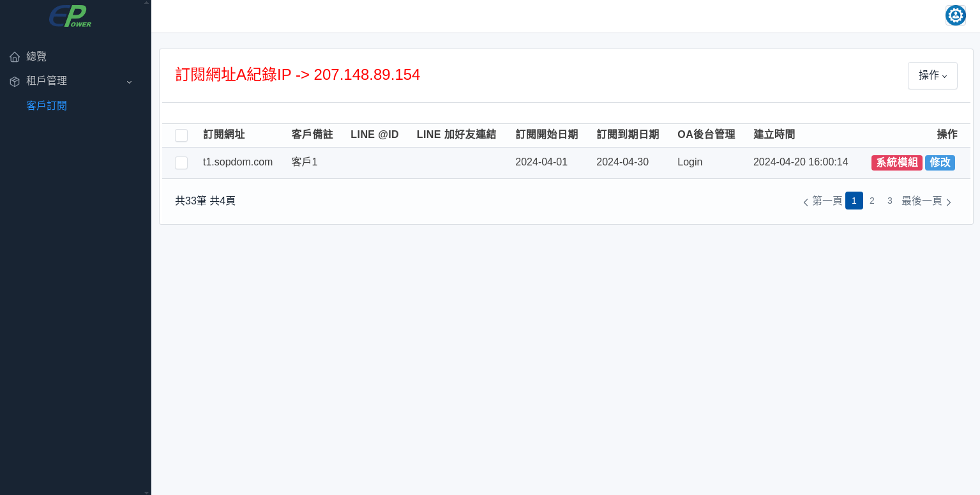The height and width of the screenshot is (495, 980).
Task: Open the Login link for OA後台管理
Action: [x=690, y=162]
